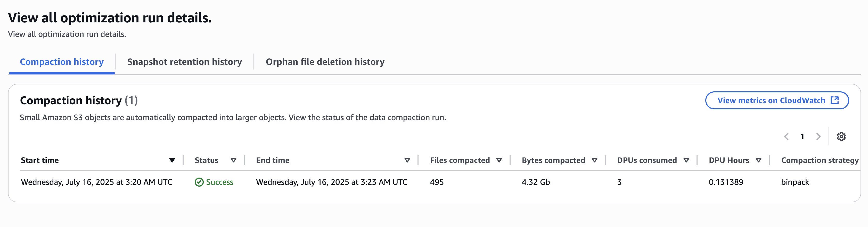Open table preferences gear icon
This screenshot has height=227, width=868.
(x=841, y=137)
